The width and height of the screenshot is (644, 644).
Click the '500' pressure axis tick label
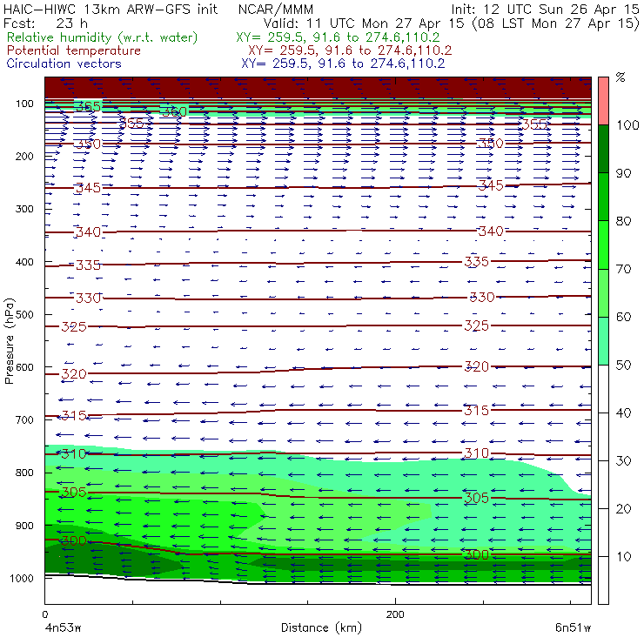pyautogui.click(x=24, y=314)
